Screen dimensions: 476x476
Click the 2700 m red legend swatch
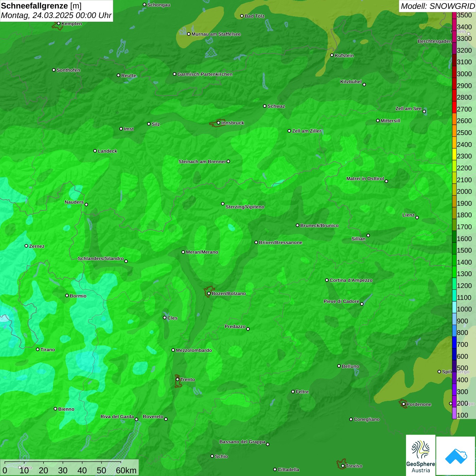click(x=454, y=107)
